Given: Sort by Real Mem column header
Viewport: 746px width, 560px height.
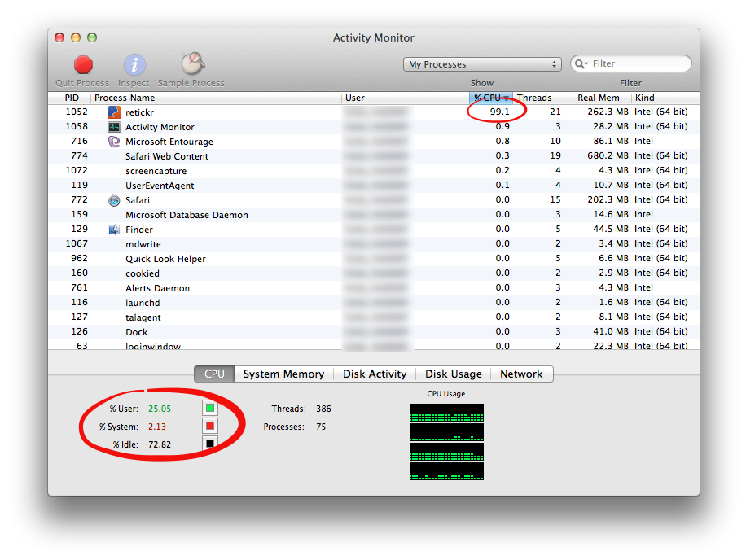Looking at the screenshot, I should pos(598,98).
